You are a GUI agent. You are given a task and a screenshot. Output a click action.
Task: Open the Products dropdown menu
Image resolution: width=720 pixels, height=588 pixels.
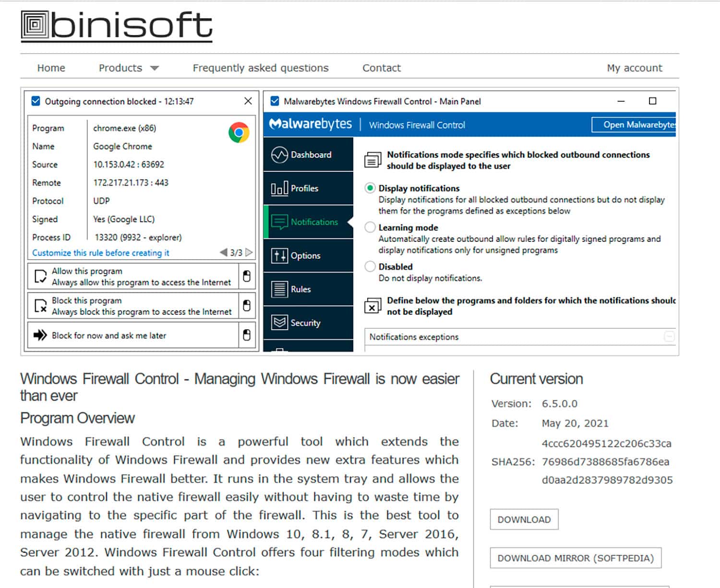pyautogui.click(x=129, y=68)
